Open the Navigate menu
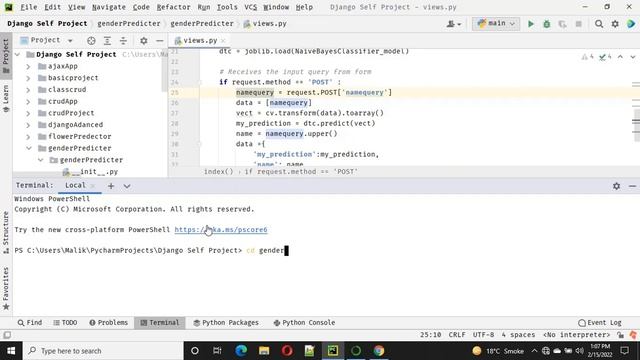The height and width of the screenshot is (360, 640). (x=109, y=7)
